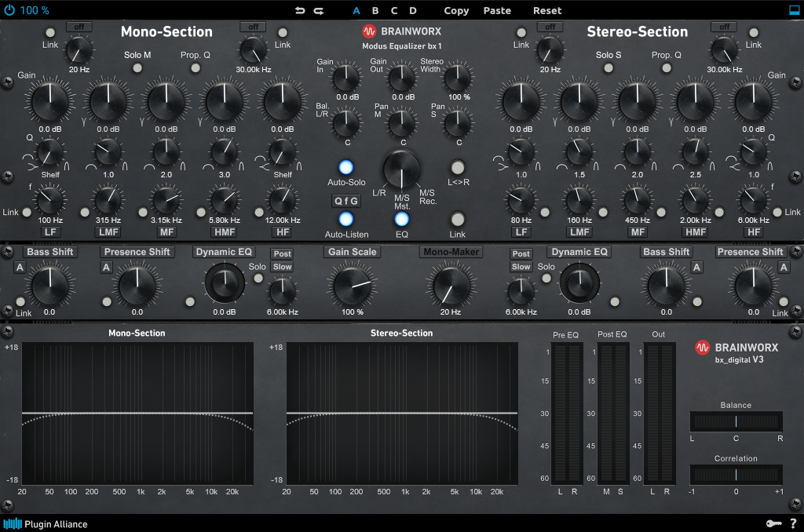This screenshot has width=804, height=532.
Task: Click the license key icon
Action: pyautogui.click(x=773, y=523)
